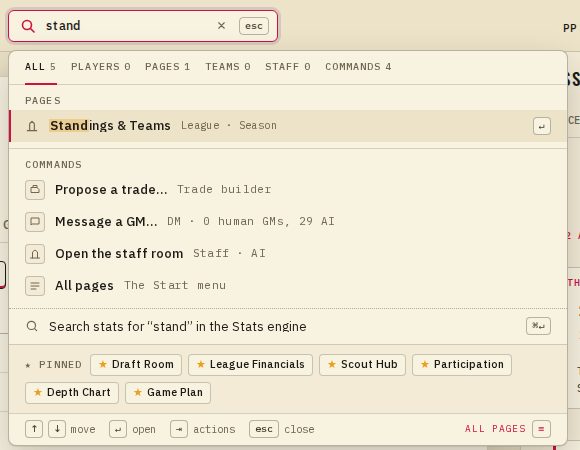
Task: Open the pinned Draft Room page
Action: [x=136, y=365]
